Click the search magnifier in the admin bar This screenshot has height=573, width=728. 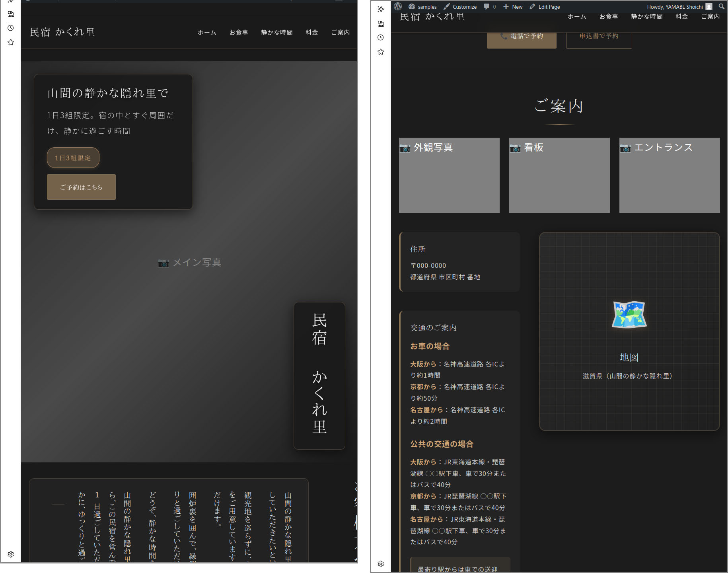(x=721, y=7)
